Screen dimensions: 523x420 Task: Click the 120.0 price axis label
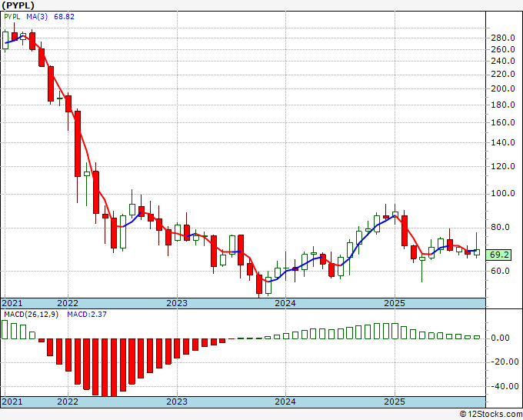click(x=503, y=166)
